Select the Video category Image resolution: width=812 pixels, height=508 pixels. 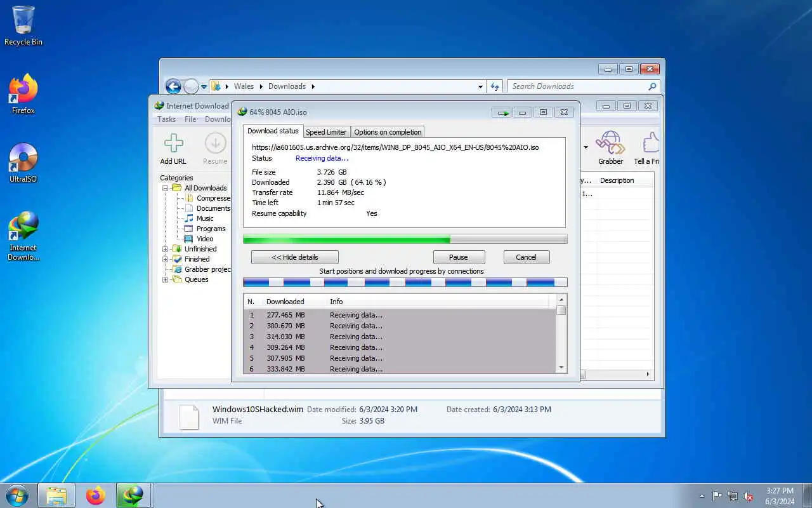199,239
